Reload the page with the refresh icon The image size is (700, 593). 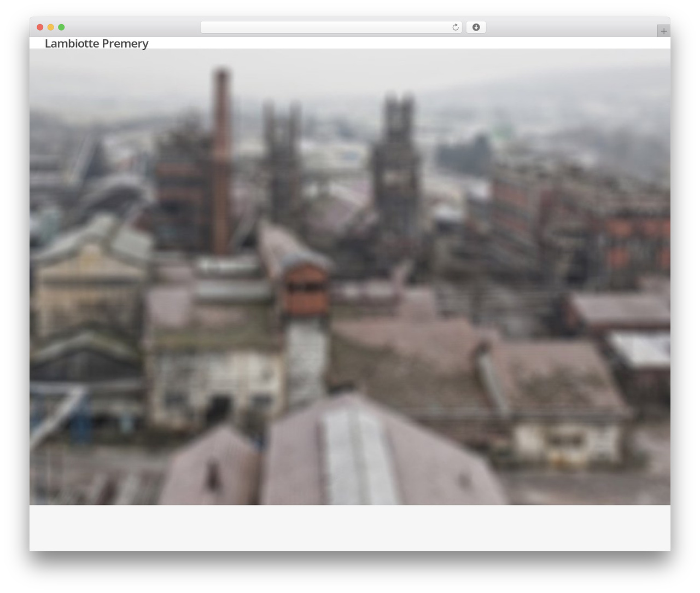(x=455, y=27)
